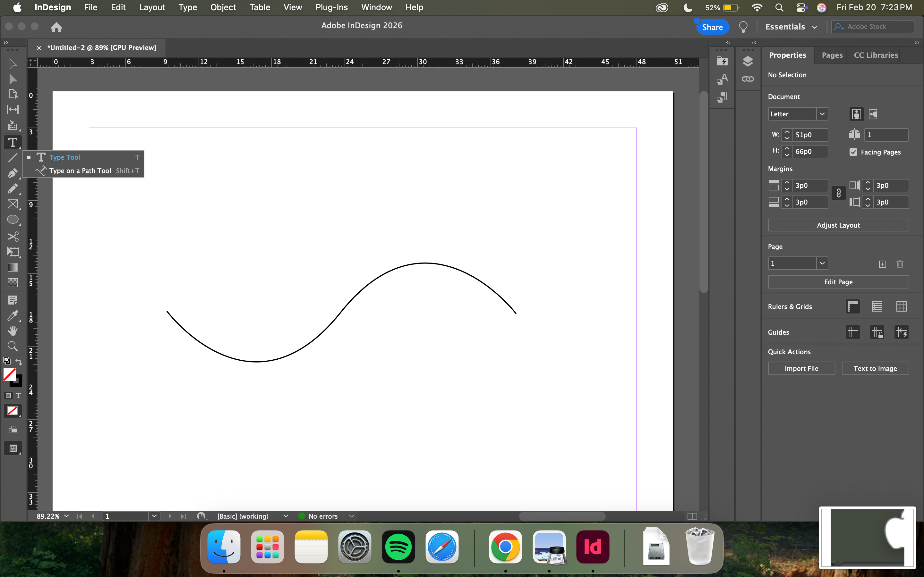Open the zoom percentage dropdown
The height and width of the screenshot is (577, 924).
66,516
